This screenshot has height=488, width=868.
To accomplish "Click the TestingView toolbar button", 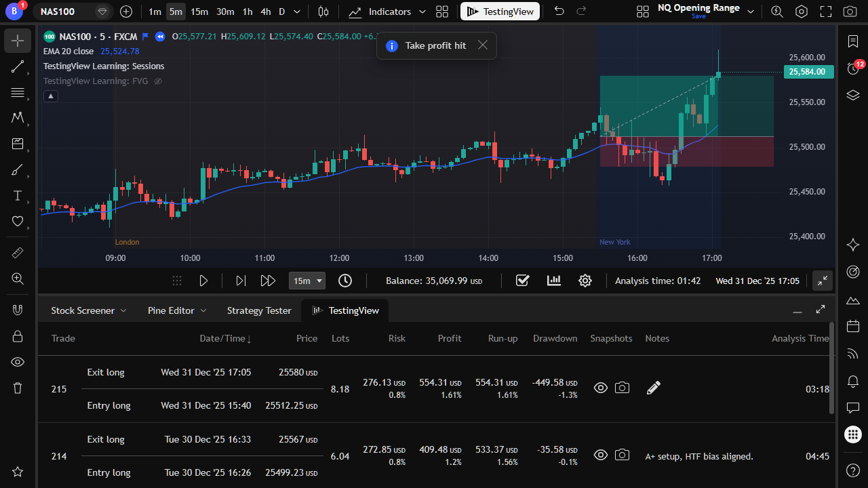I will coord(500,12).
